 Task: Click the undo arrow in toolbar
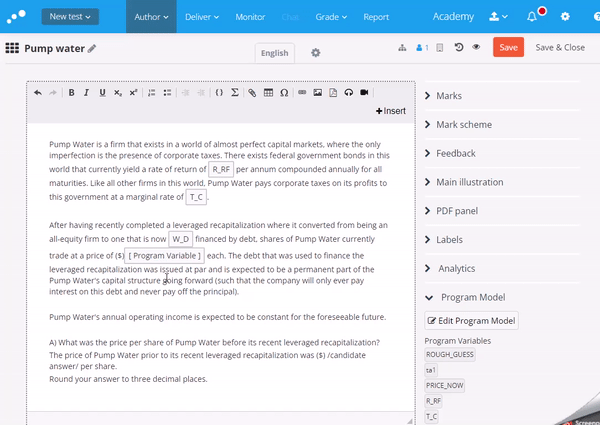[38, 93]
